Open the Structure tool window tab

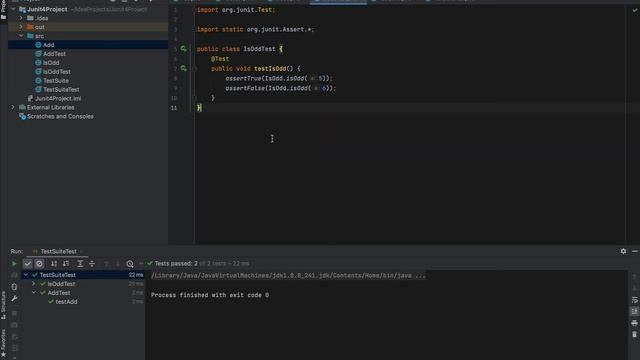click(3, 305)
